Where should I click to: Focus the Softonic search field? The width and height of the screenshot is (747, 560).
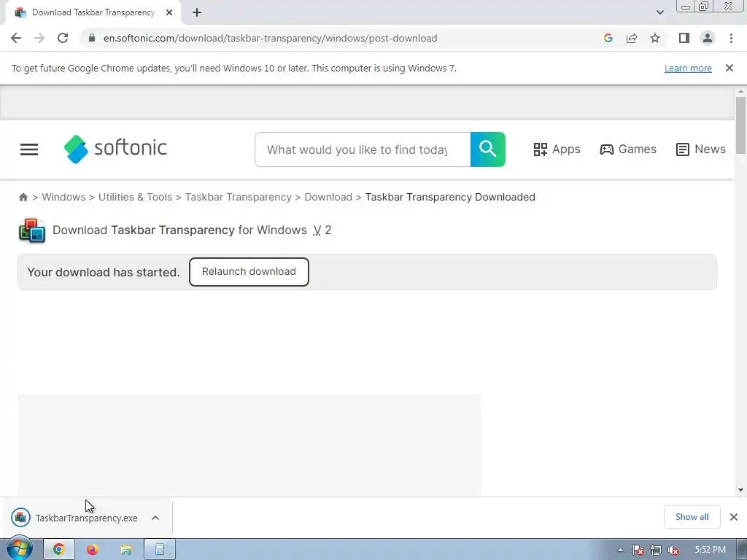tap(363, 149)
